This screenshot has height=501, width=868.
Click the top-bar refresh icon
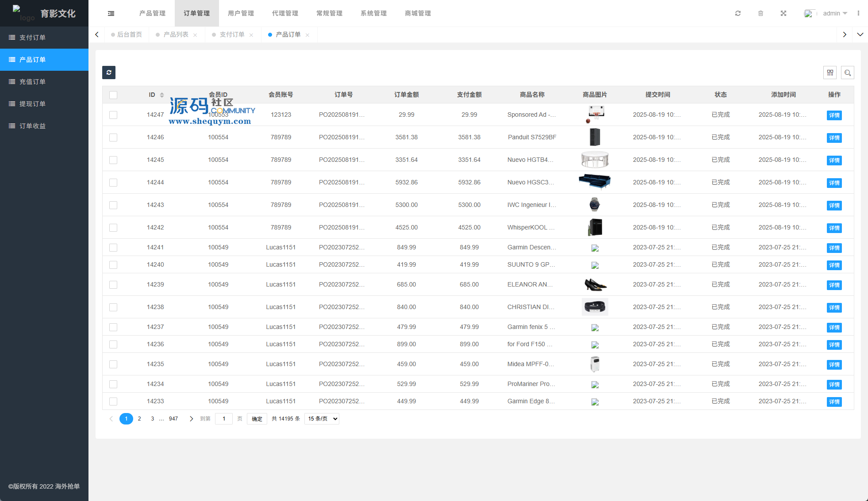coord(737,13)
